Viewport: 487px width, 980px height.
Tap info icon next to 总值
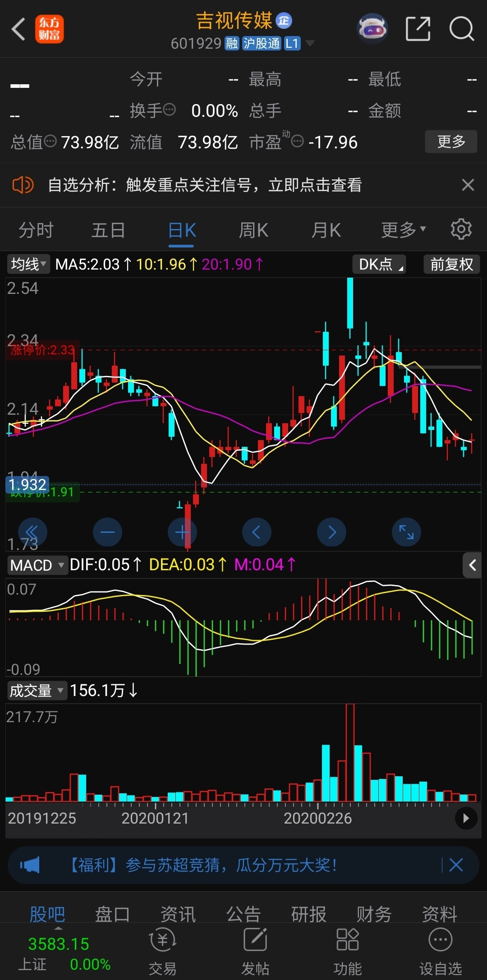[50, 142]
